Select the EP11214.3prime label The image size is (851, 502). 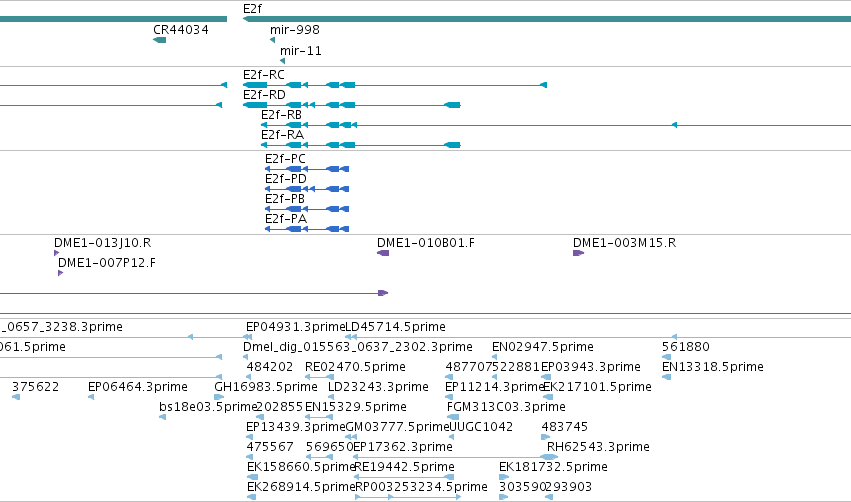pyautogui.click(x=494, y=387)
